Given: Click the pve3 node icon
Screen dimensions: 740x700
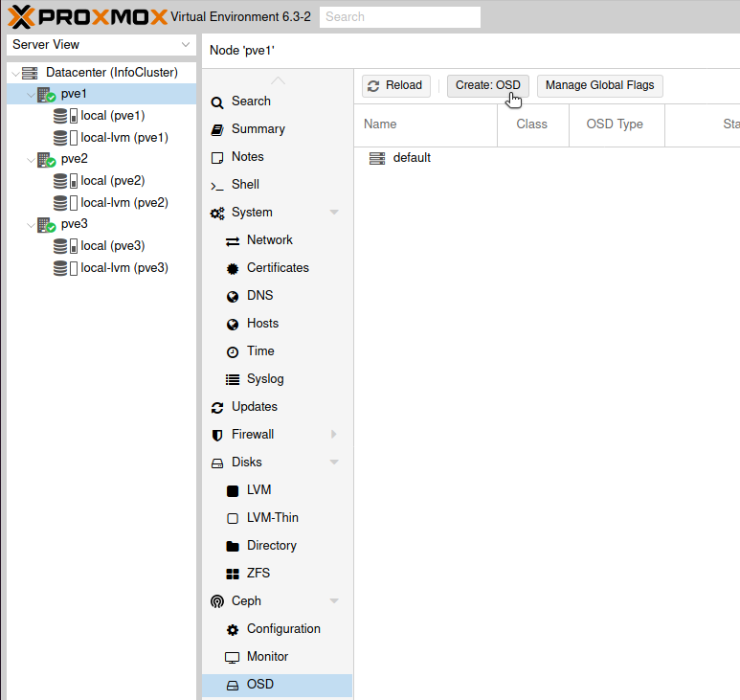Looking at the screenshot, I should click(x=46, y=225).
